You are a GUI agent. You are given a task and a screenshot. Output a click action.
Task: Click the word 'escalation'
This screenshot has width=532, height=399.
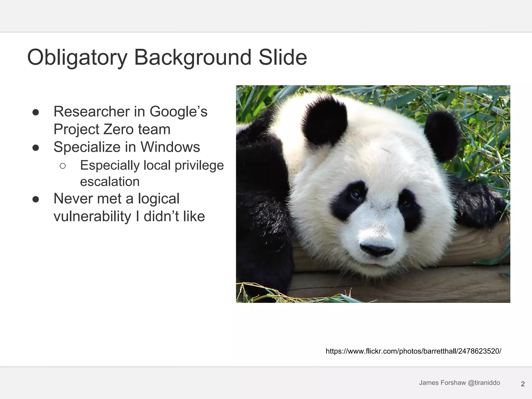click(x=110, y=182)
